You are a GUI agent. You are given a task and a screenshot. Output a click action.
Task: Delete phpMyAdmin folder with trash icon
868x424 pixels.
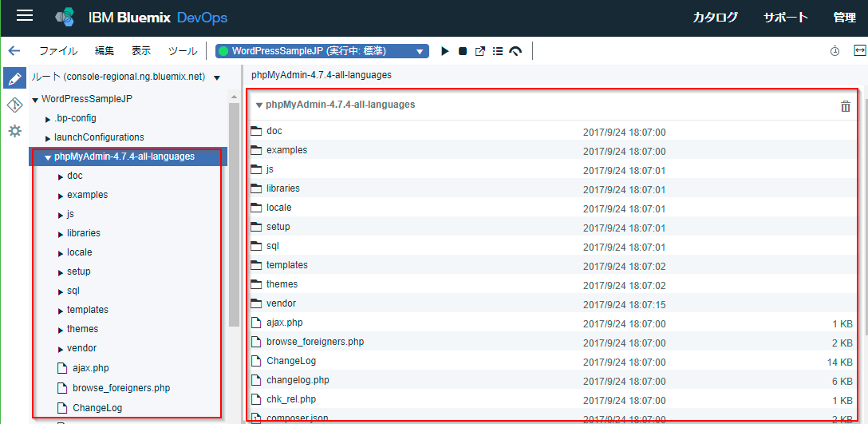[x=846, y=106]
